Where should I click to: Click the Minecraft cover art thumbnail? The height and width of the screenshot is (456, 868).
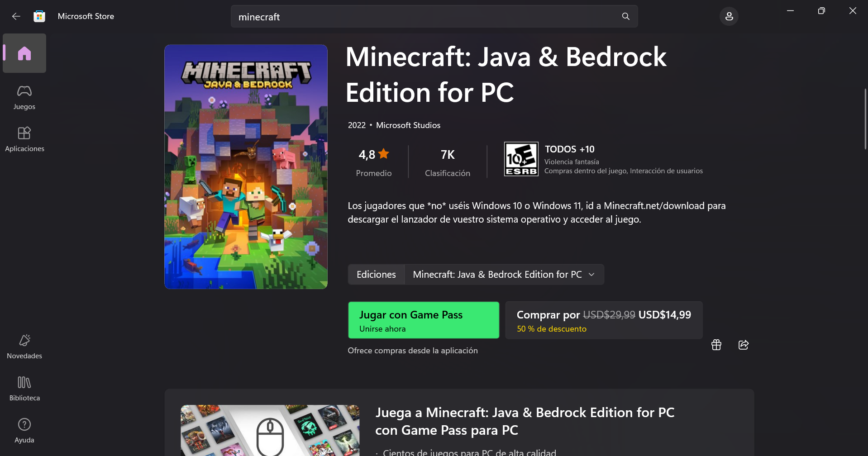(246, 166)
